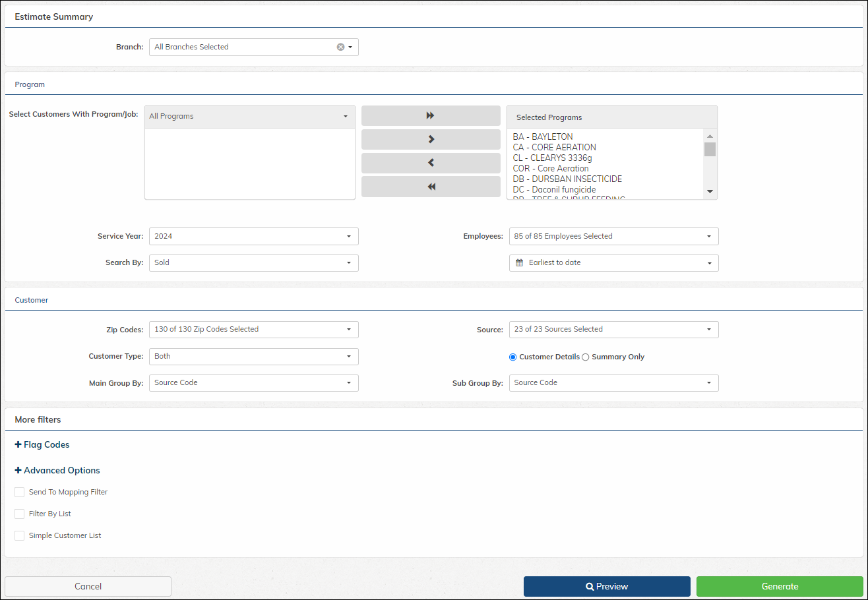Click the Preview button
868x600 pixels.
(607, 586)
